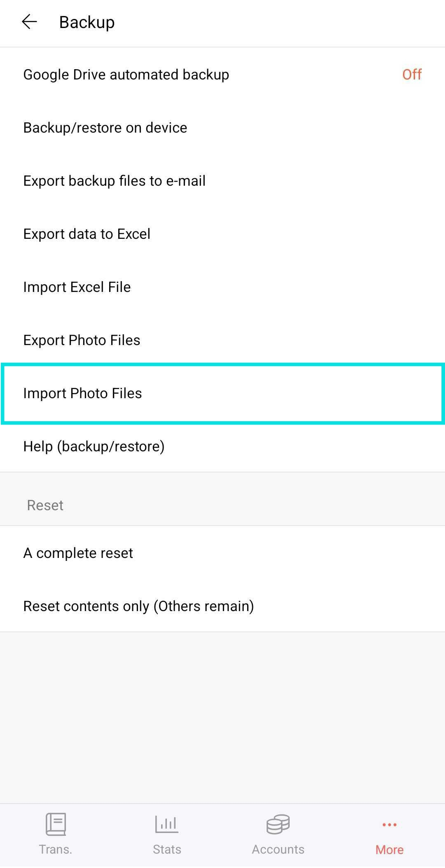Tap the back arrow icon
The image size is (445, 868).
pos(29,22)
